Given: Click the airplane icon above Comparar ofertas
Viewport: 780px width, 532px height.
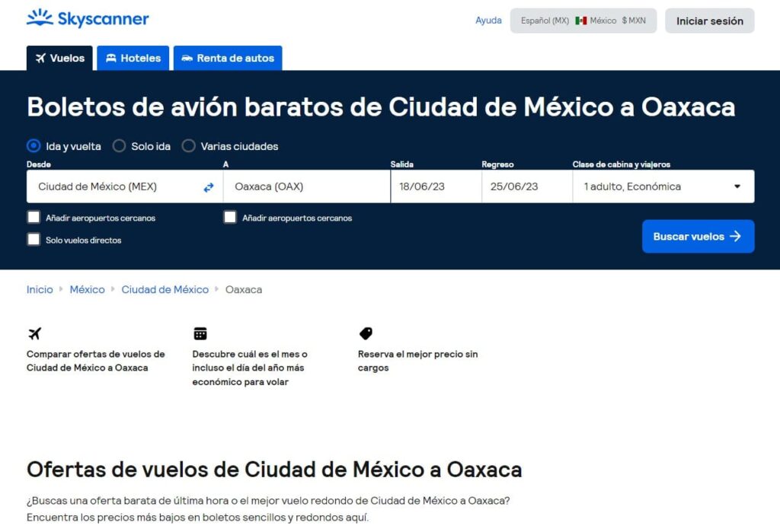Looking at the screenshot, I should 35,333.
